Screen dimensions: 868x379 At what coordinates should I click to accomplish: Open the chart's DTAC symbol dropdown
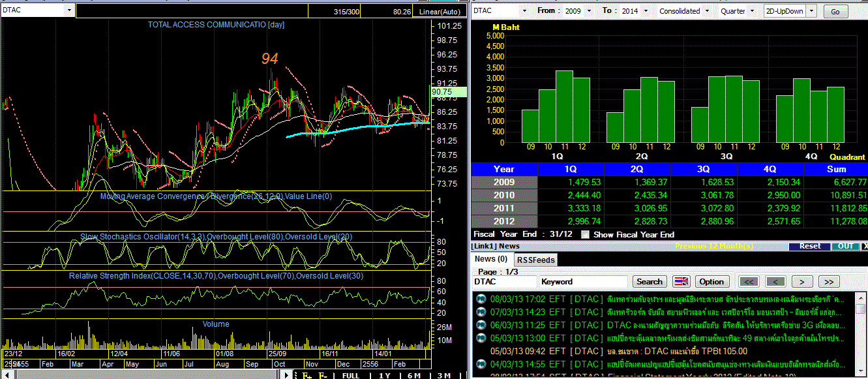coord(69,10)
